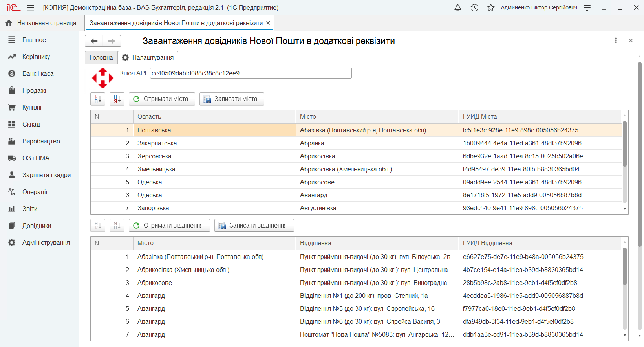Open form's more actions (three dots) menu
The image size is (644, 347).
click(615, 40)
